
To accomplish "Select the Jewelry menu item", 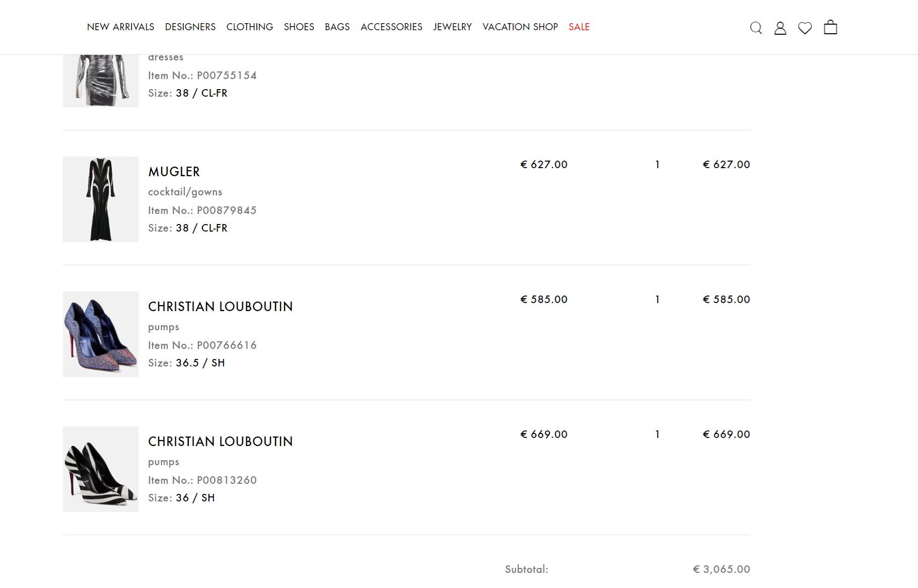I will 452,27.
